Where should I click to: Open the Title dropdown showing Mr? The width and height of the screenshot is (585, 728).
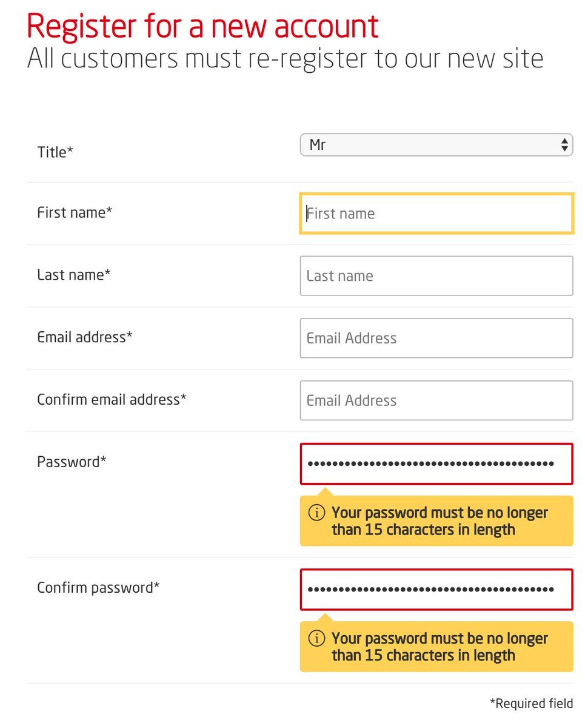(436, 145)
